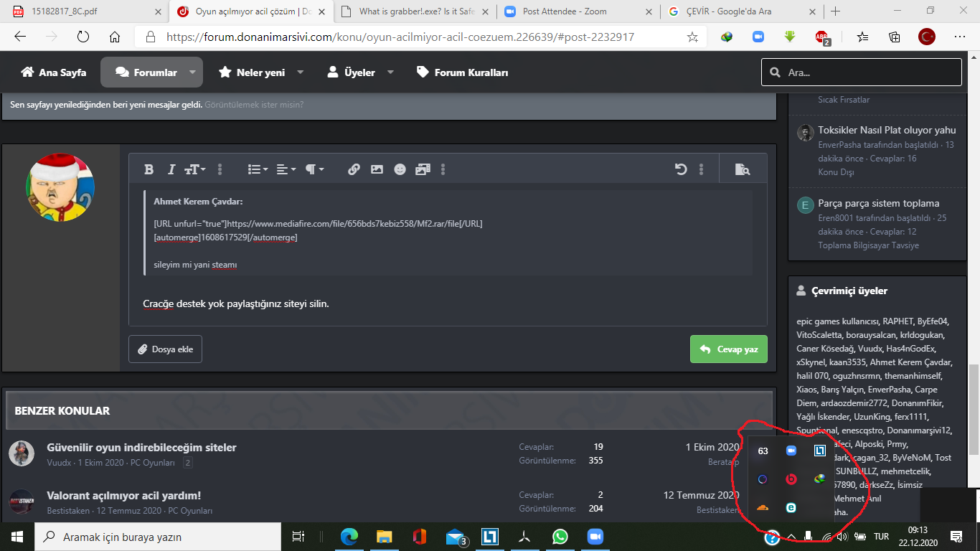Click the undo icon in the editor toolbar
The image size is (980, 551).
(x=681, y=169)
